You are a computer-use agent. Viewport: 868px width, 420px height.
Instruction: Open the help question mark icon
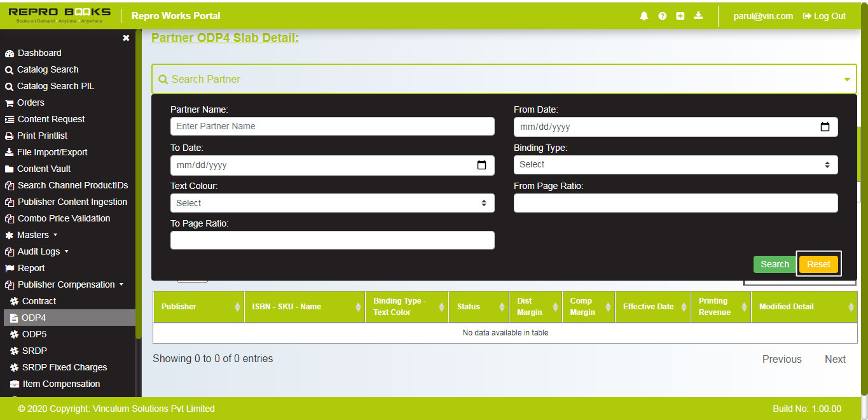pos(662,16)
